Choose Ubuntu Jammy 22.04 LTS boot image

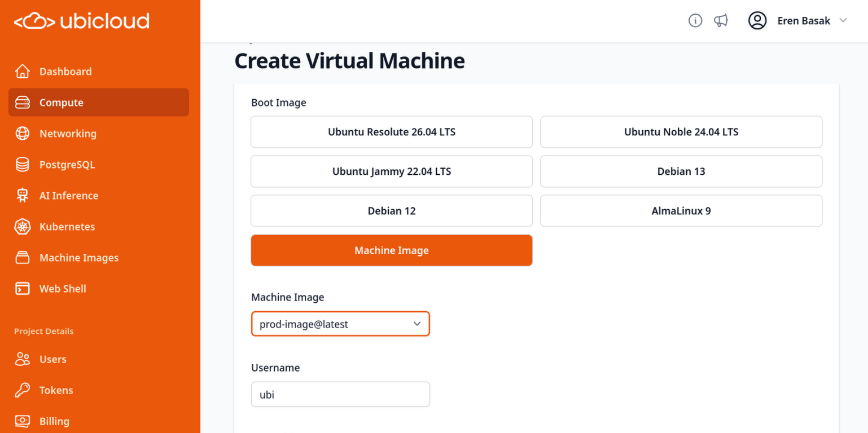click(392, 171)
